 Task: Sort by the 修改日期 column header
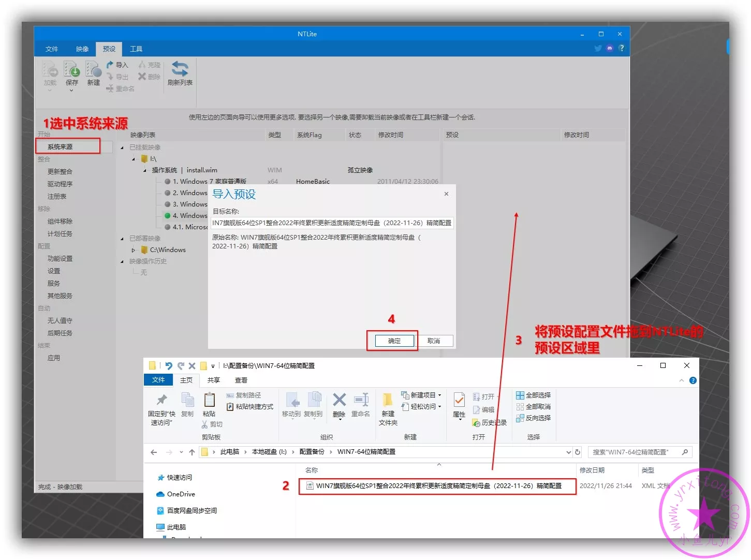[x=592, y=470]
